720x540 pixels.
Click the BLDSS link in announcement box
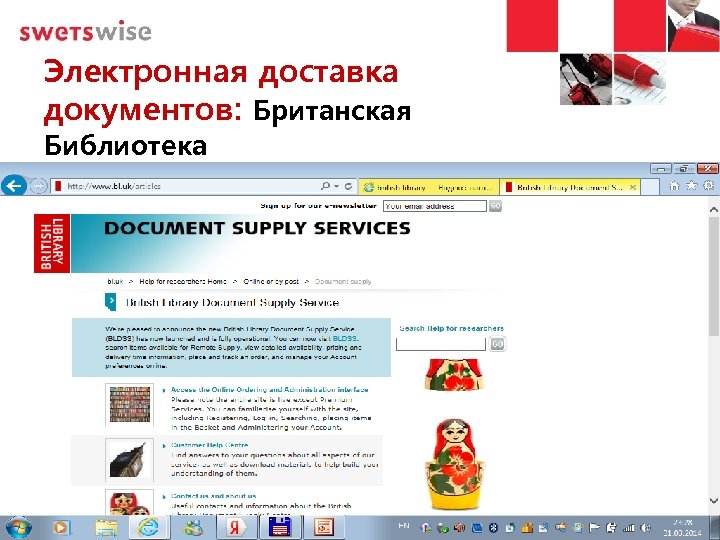click(345, 338)
